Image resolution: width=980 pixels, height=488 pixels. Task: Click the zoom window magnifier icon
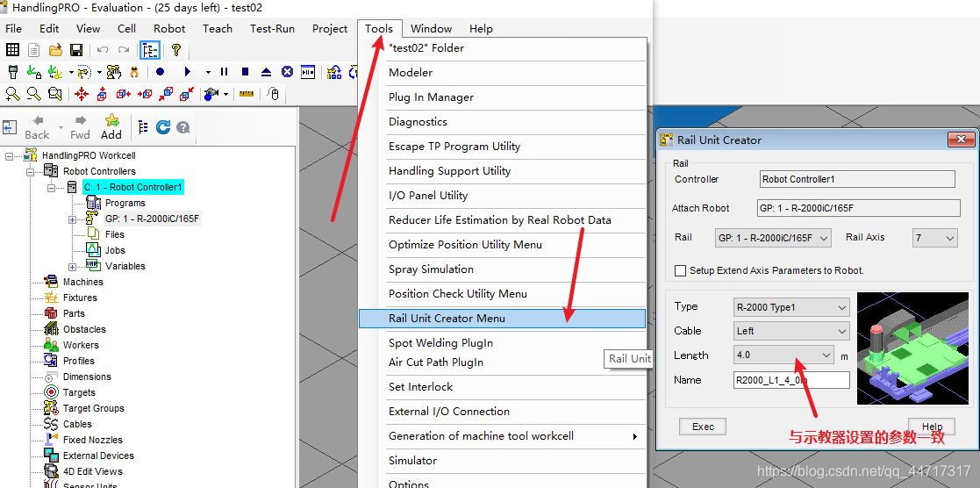(55, 94)
